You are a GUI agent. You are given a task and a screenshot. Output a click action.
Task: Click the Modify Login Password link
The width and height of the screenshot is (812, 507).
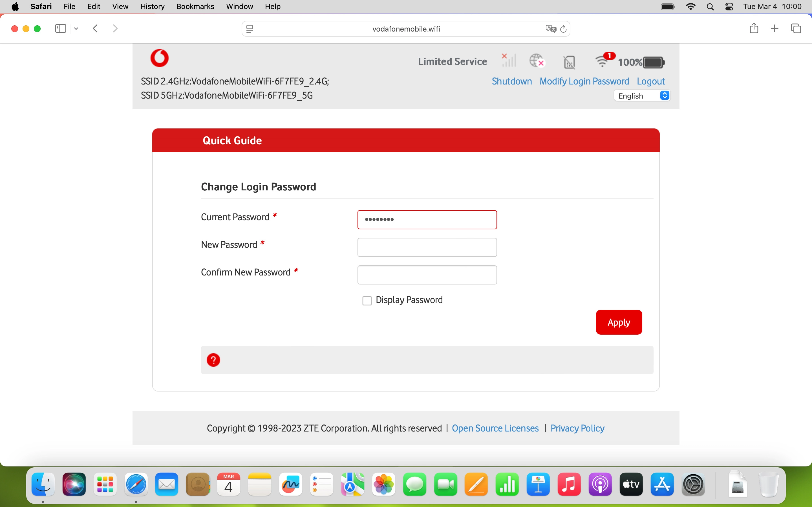(x=584, y=81)
